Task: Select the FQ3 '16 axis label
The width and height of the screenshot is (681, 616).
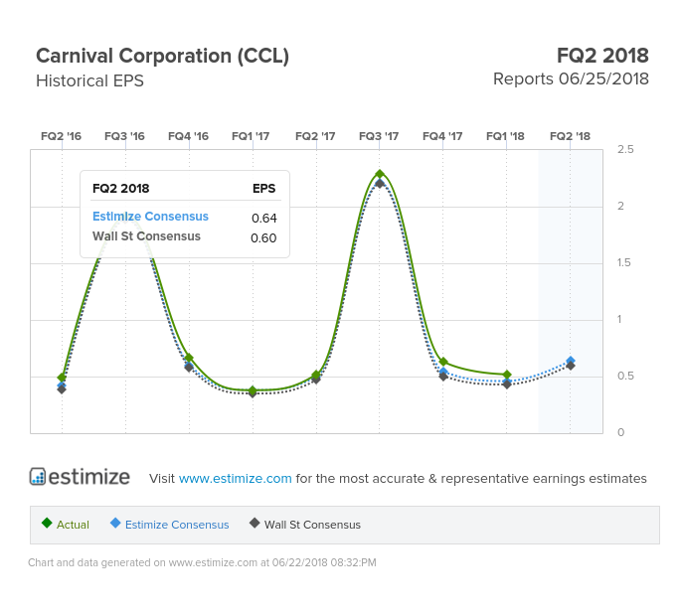Action: (124, 136)
